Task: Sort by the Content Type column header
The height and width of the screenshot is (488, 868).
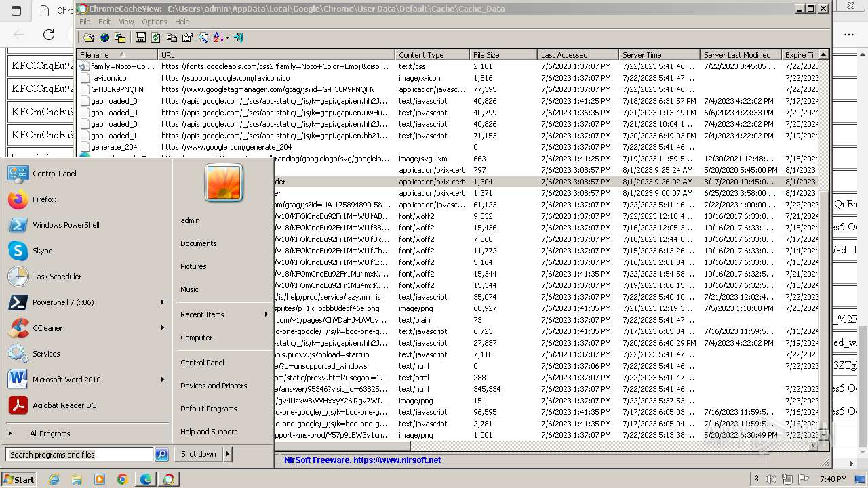Action: (432, 55)
